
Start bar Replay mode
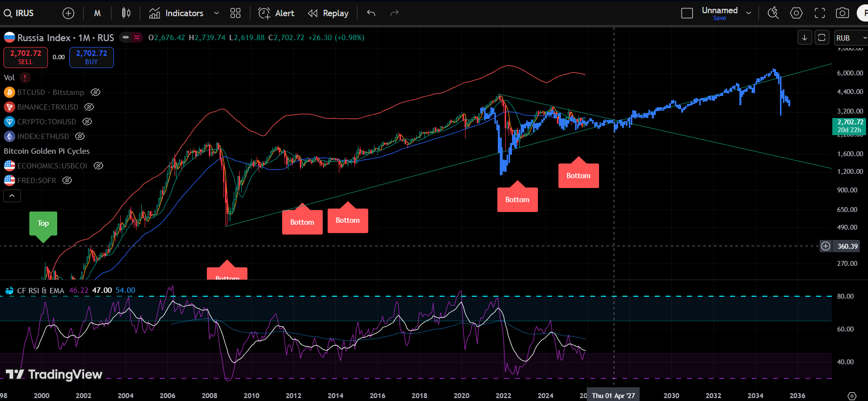tap(329, 13)
